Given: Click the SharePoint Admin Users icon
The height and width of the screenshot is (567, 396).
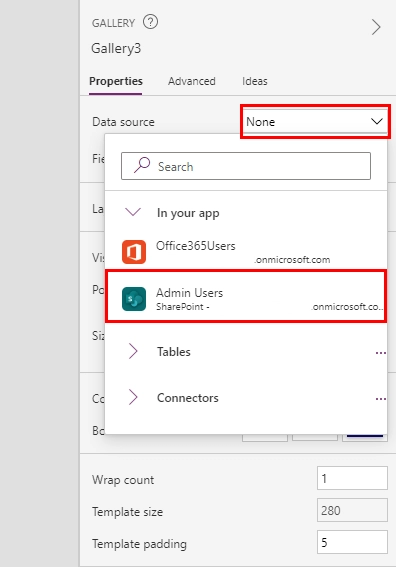Looking at the screenshot, I should [x=134, y=299].
